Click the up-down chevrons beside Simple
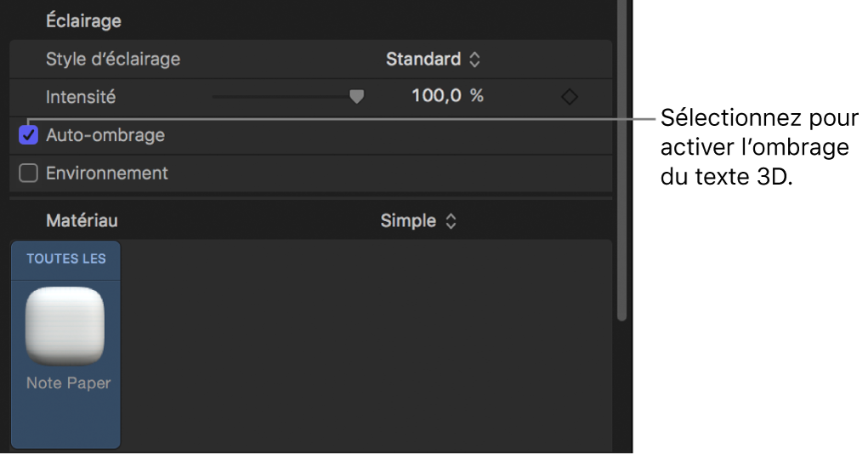This screenshot has width=868, height=455. click(x=451, y=221)
